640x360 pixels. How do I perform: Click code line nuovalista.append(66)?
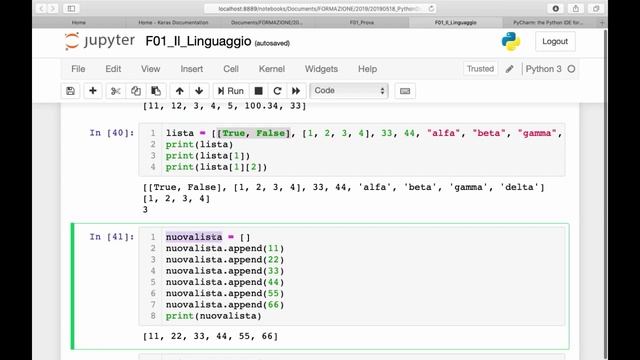click(224, 304)
